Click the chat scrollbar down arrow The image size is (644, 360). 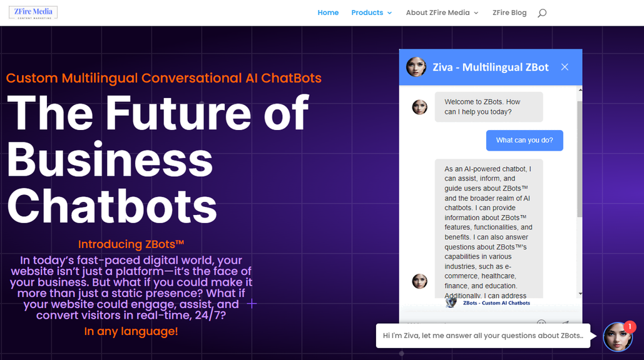(580, 294)
